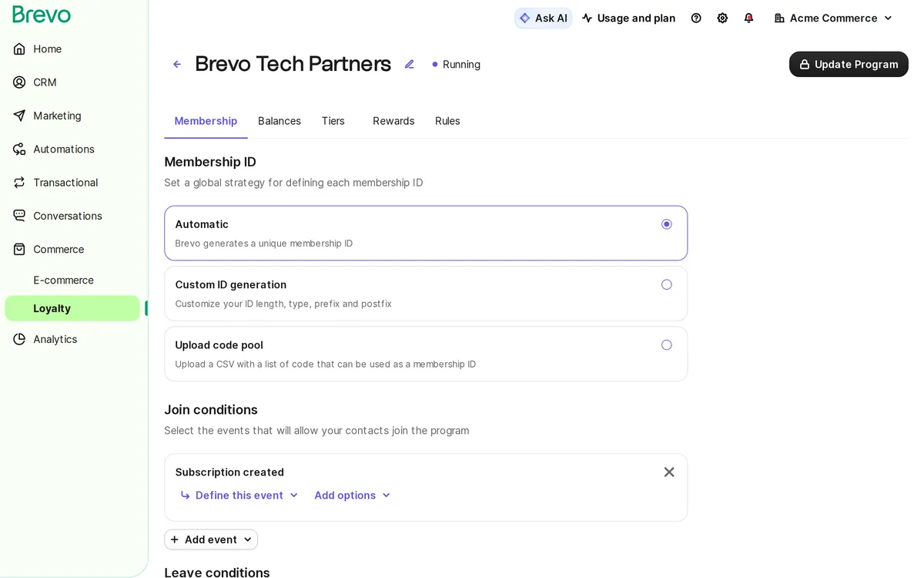Expand the Add options chevron
The height and width of the screenshot is (578, 924).
[x=387, y=496]
